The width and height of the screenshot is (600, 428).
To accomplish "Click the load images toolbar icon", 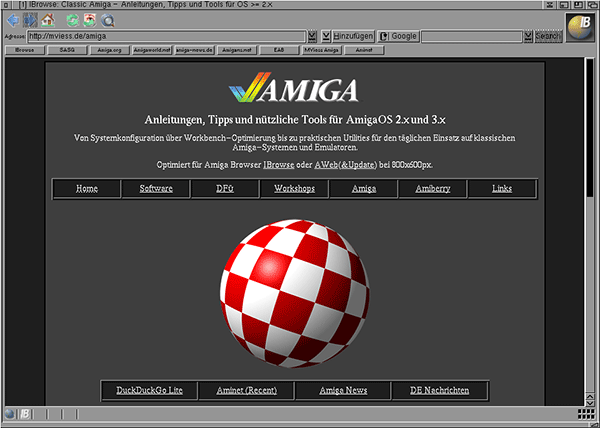I will coord(90,20).
